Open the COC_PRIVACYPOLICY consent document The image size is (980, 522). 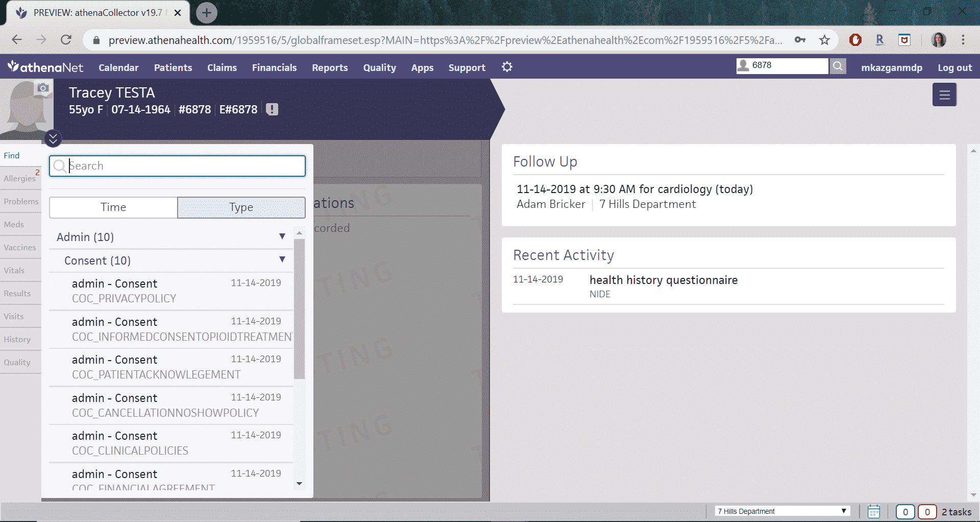[x=171, y=291]
